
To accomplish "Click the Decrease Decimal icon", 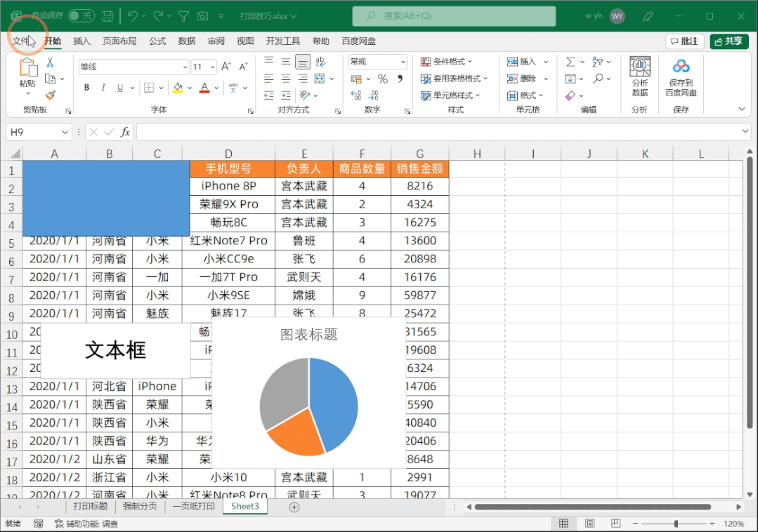I will click(373, 95).
